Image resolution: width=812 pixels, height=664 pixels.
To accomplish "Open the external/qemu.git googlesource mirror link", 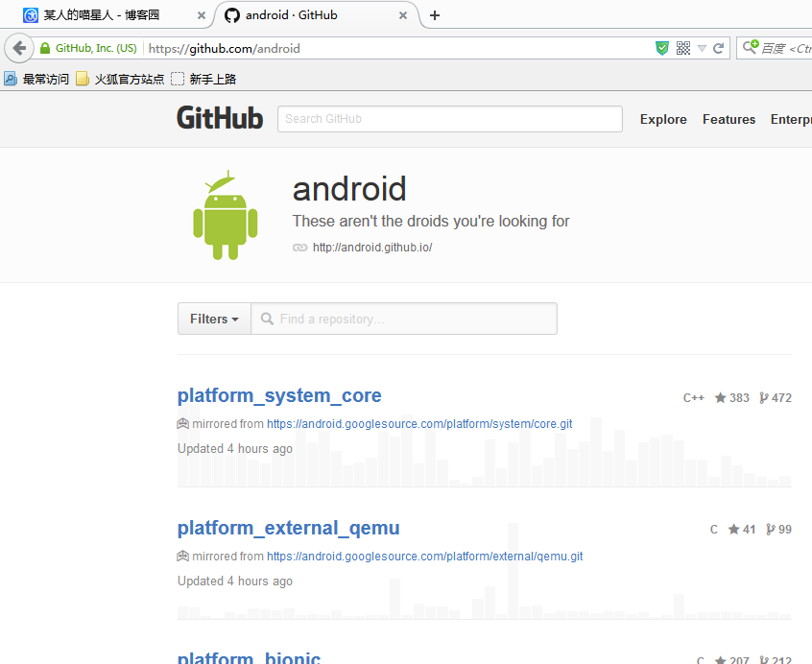I will (424, 557).
